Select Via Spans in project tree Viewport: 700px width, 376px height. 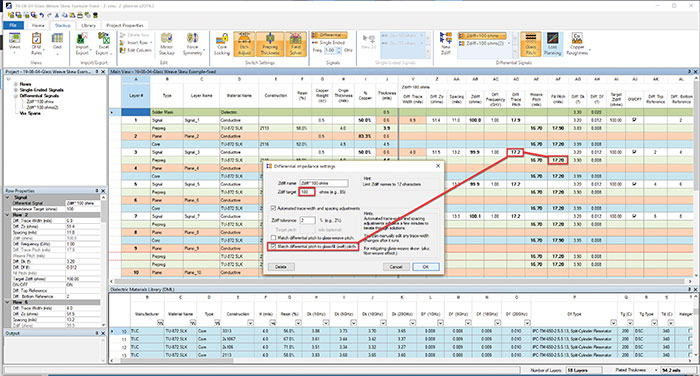click(x=30, y=113)
